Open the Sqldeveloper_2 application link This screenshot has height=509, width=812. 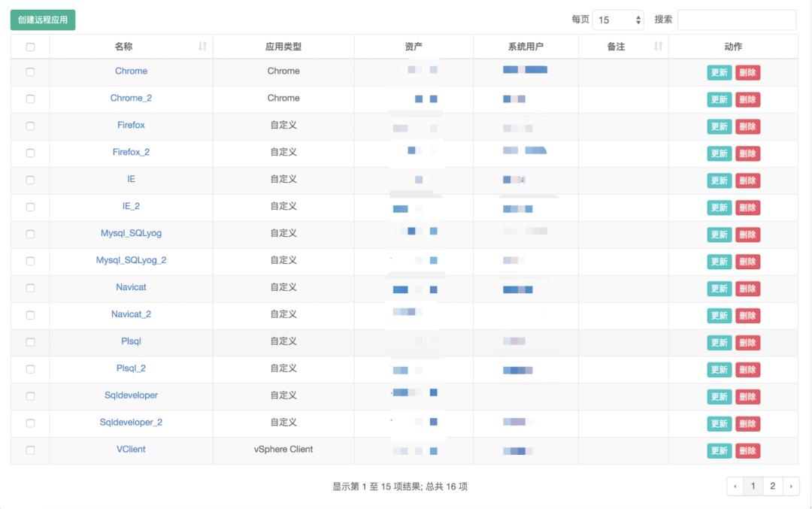[x=131, y=423]
